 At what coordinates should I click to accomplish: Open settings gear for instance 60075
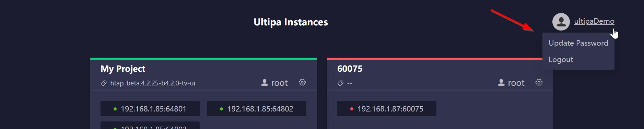click(539, 83)
